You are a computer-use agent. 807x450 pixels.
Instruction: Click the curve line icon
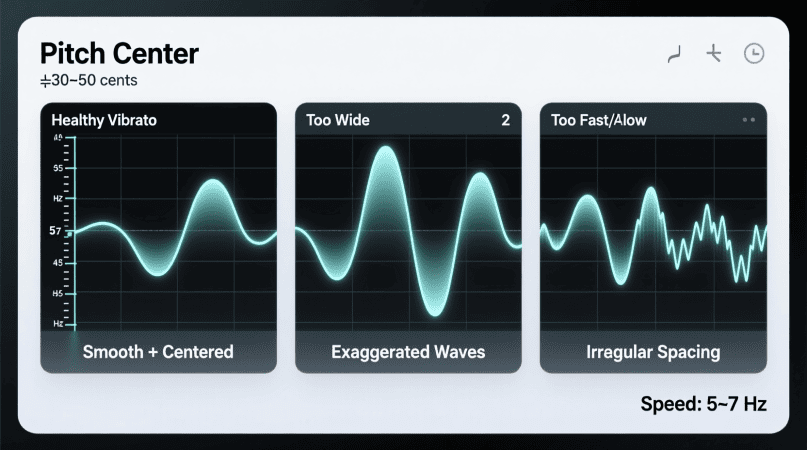pos(673,54)
